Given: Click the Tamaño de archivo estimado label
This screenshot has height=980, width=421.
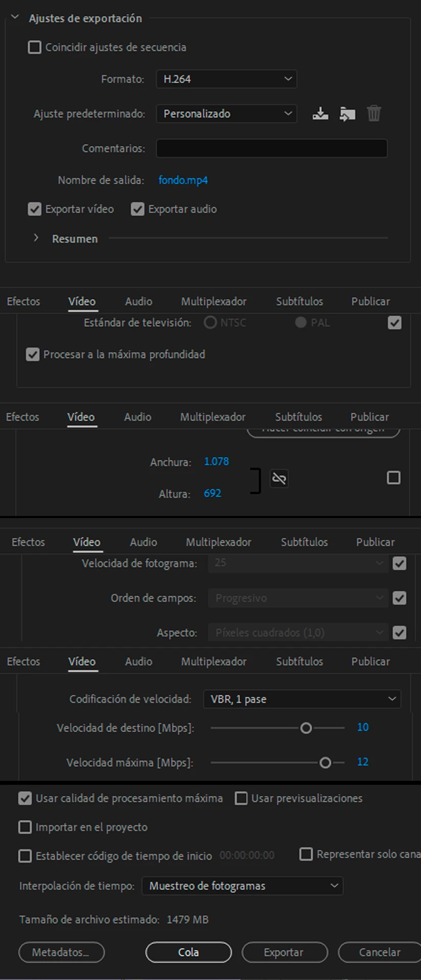Looking at the screenshot, I should 89,919.
